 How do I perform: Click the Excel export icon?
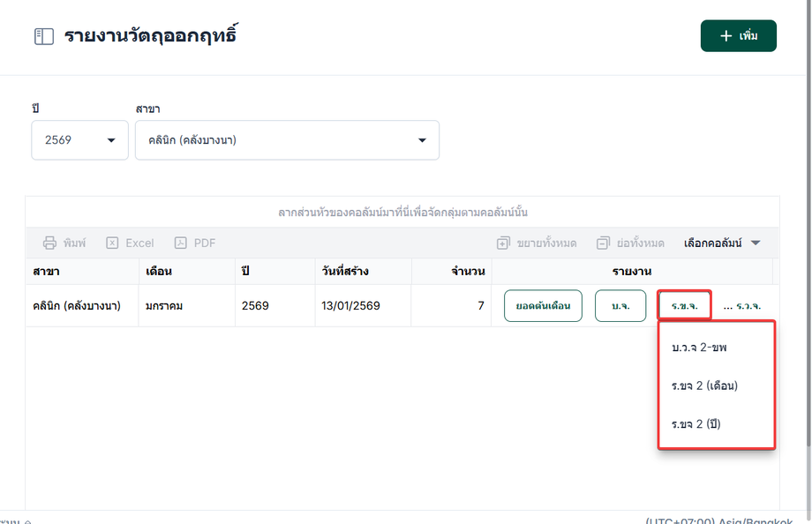[113, 243]
